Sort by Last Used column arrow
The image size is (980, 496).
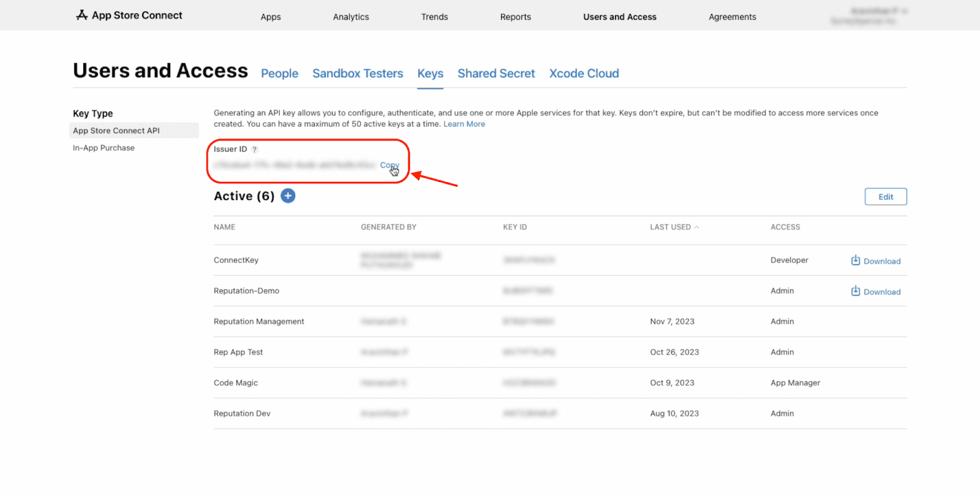(697, 227)
